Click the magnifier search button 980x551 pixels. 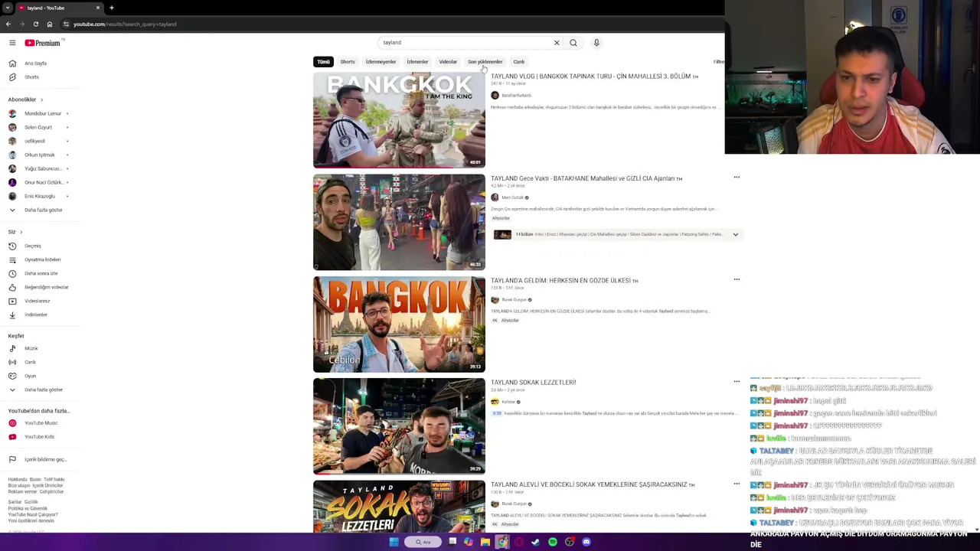coord(573,43)
